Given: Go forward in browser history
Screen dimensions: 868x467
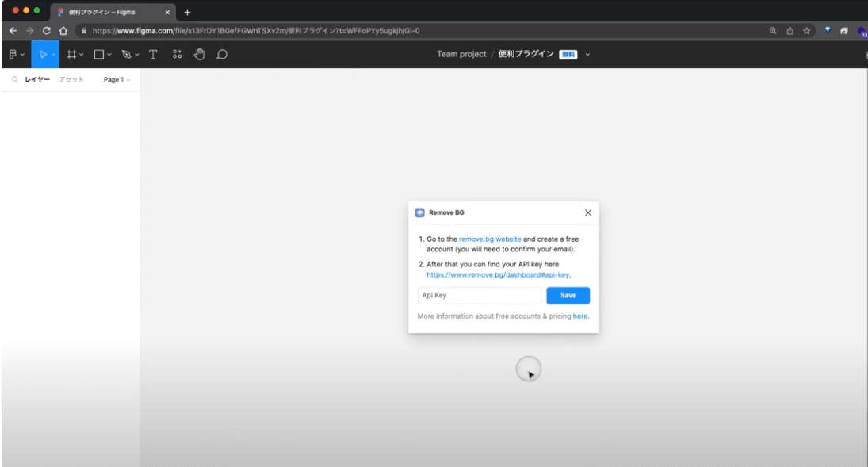Looking at the screenshot, I should pyautogui.click(x=30, y=30).
